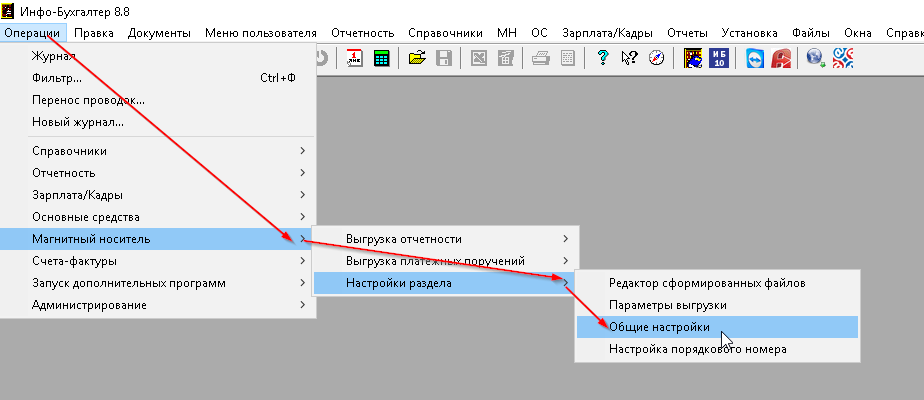Viewport: 924px width, 400px height.
Task: Open the Окна menu
Action: pyautogui.click(x=858, y=33)
